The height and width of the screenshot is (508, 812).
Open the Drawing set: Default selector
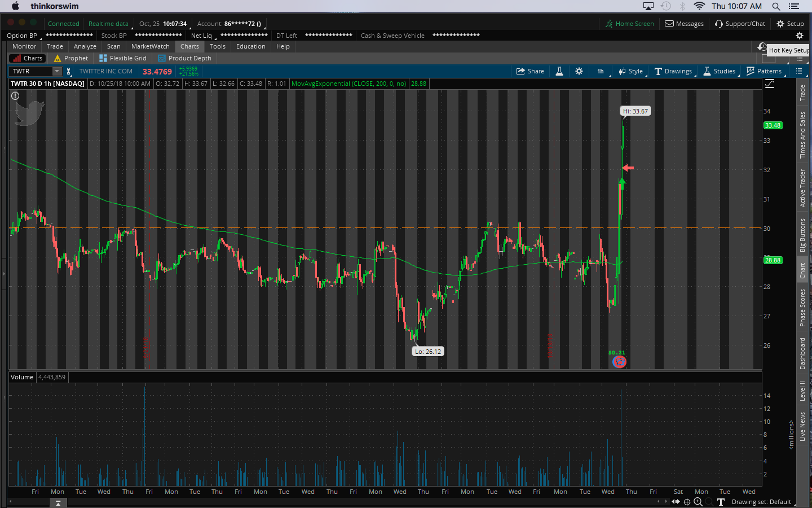pos(763,502)
